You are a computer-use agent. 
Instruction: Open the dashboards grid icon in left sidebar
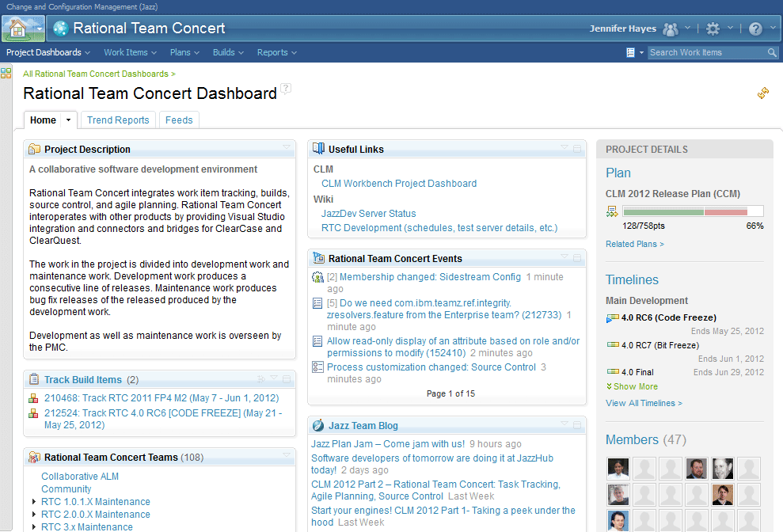pos(6,74)
